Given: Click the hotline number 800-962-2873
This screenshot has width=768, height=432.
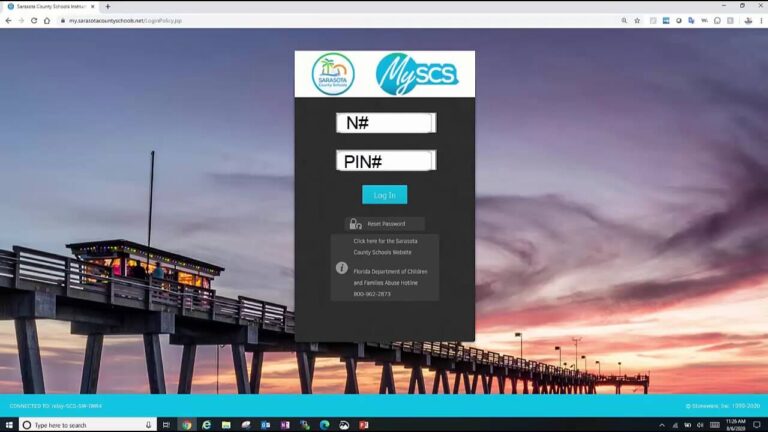Looking at the screenshot, I should click(x=372, y=294).
